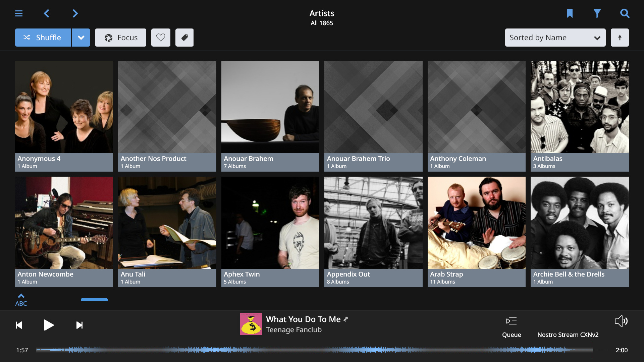This screenshot has height=362, width=644.
Task: Open the Antibalas artist photo
Action: click(580, 107)
